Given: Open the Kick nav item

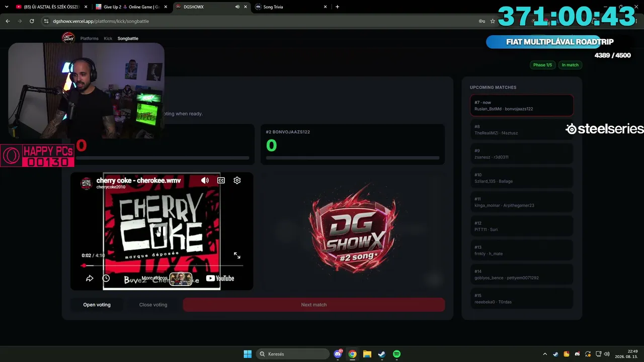Looking at the screenshot, I should pyautogui.click(x=108, y=38).
